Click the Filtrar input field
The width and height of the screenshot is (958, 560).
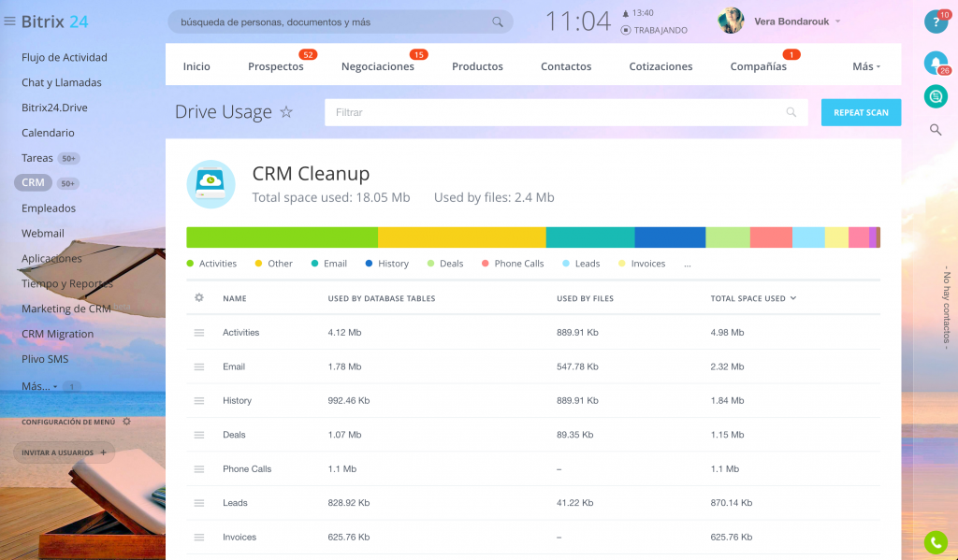(x=566, y=112)
